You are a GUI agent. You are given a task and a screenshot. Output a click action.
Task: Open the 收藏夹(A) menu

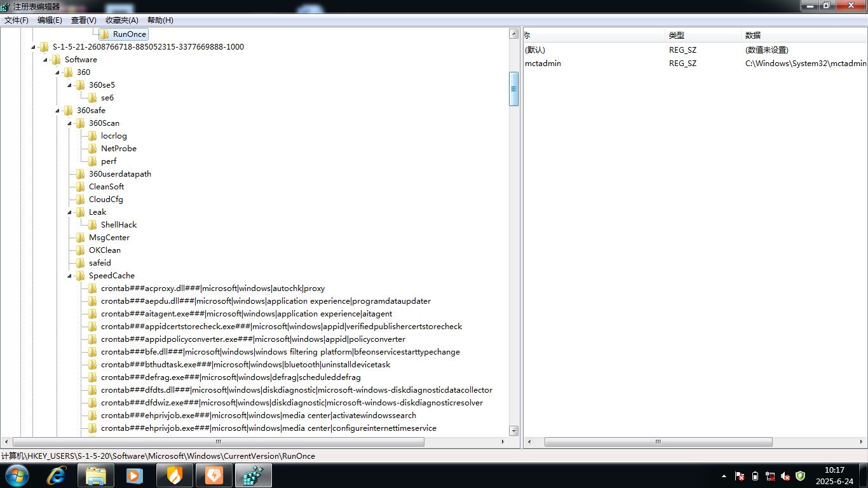click(x=121, y=20)
